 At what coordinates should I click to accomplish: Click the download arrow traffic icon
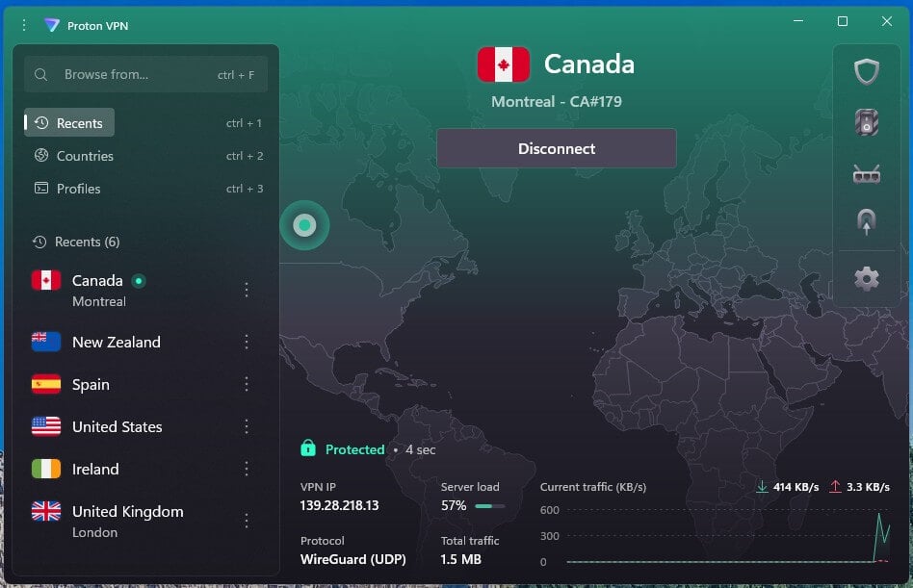[762, 486]
